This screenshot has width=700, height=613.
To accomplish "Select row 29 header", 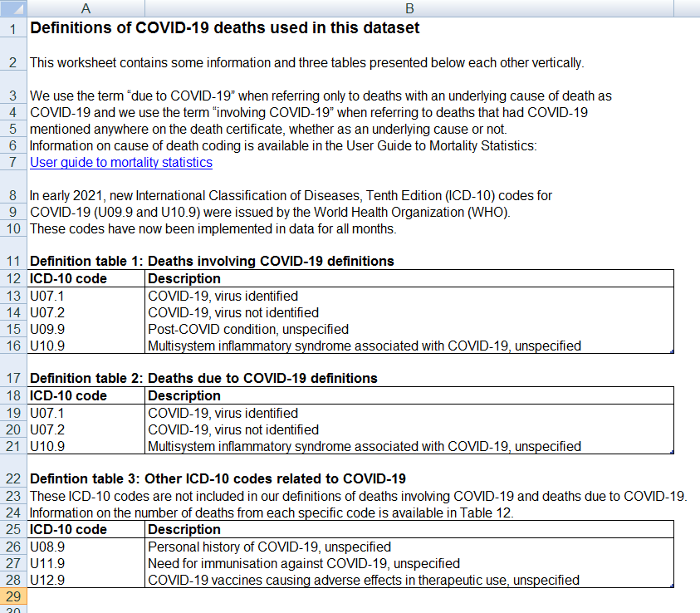I will [13, 596].
